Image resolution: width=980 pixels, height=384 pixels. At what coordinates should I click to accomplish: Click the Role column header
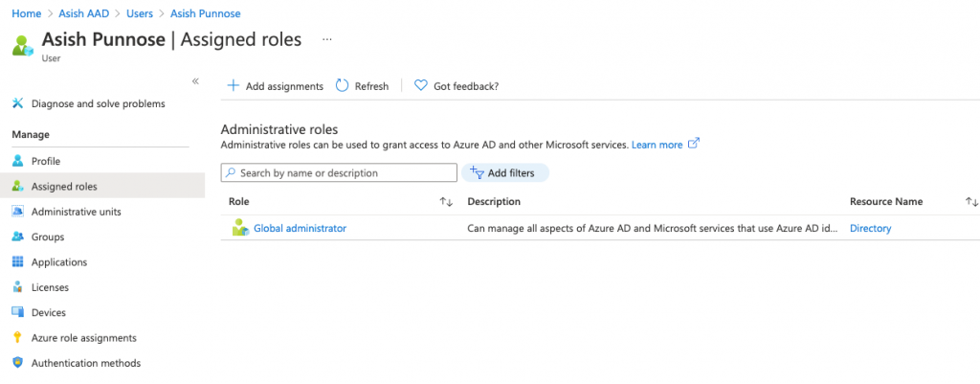238,201
